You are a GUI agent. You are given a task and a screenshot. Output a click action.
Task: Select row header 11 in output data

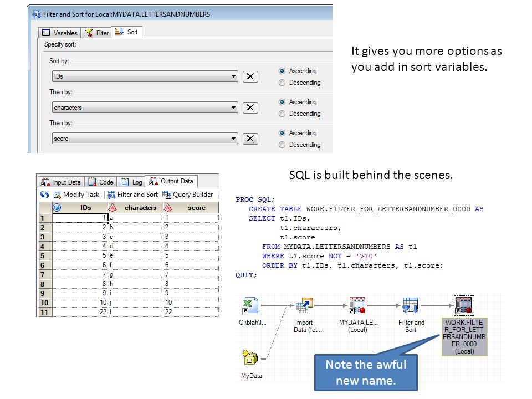pos(46,312)
